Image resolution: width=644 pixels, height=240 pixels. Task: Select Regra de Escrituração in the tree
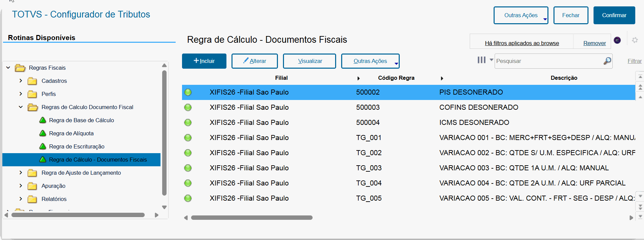point(77,146)
